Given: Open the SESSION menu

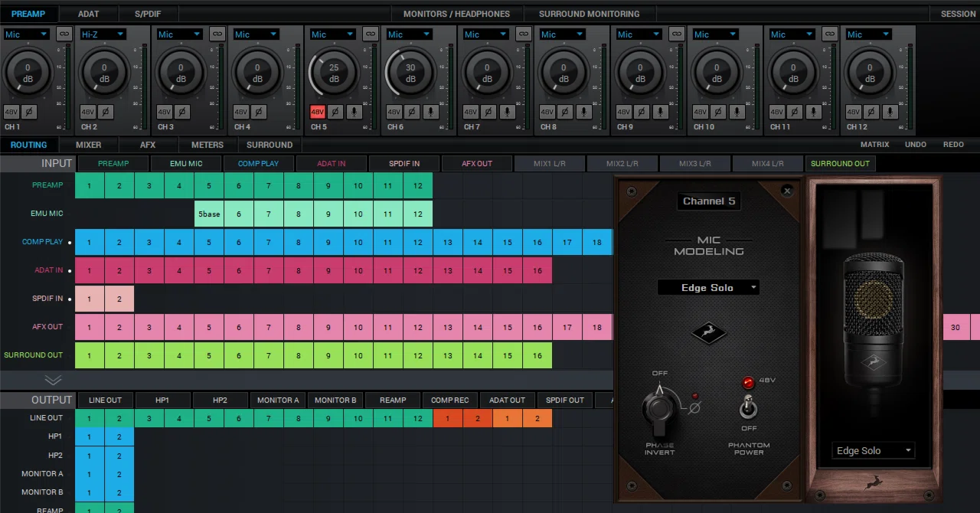Looking at the screenshot, I should 959,14.
